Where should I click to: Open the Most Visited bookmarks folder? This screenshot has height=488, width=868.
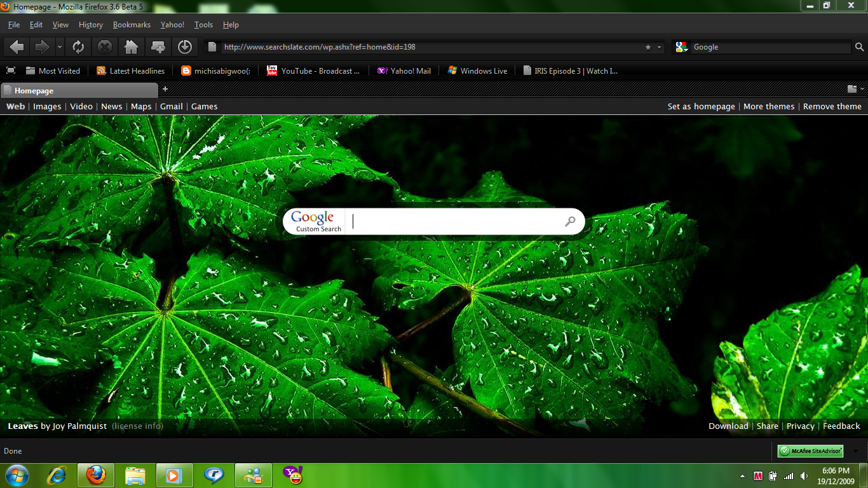[x=53, y=71]
